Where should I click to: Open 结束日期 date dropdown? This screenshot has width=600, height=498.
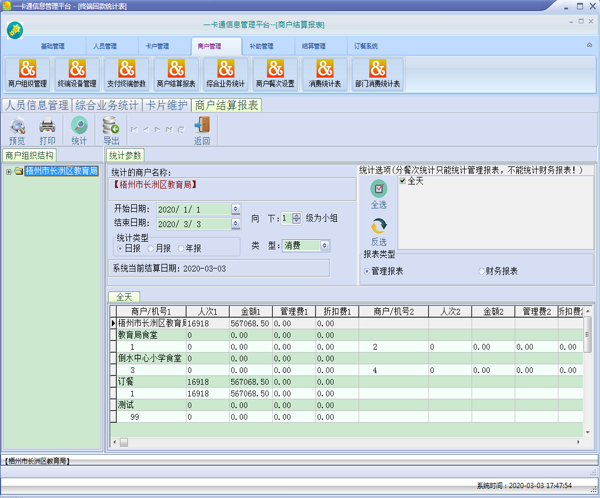coord(236,224)
